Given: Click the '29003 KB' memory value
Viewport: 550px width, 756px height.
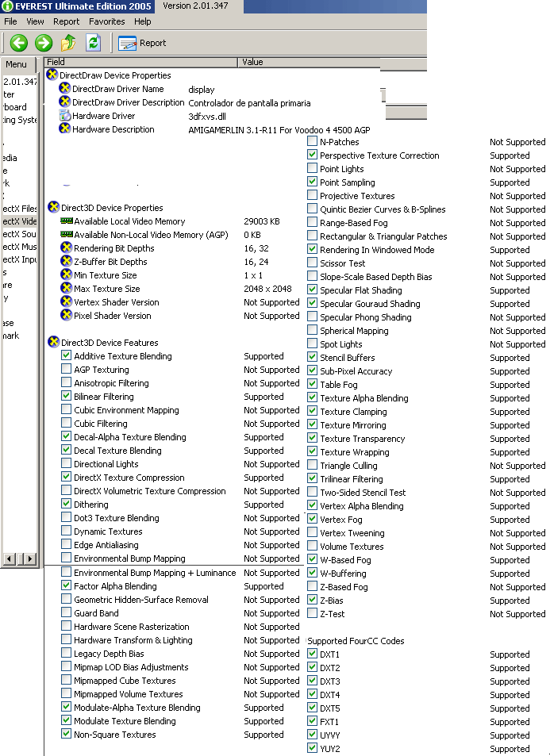Looking at the screenshot, I should (262, 221).
